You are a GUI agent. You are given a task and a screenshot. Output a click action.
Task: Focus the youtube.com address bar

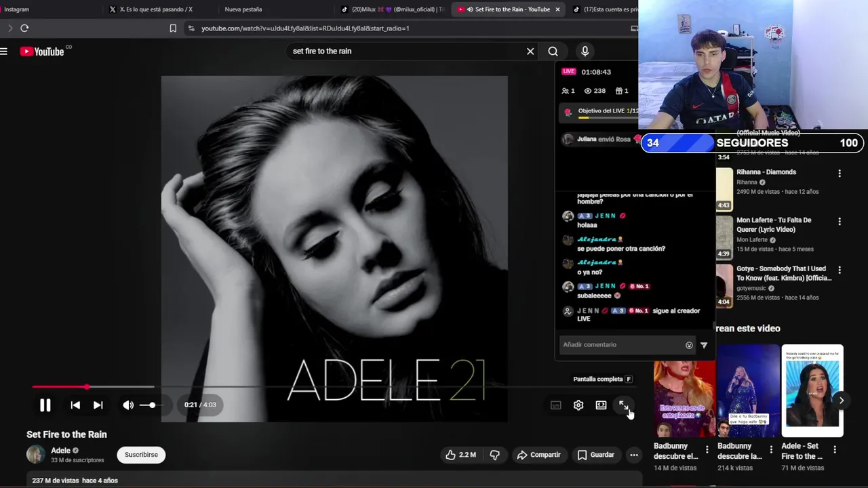click(x=305, y=28)
